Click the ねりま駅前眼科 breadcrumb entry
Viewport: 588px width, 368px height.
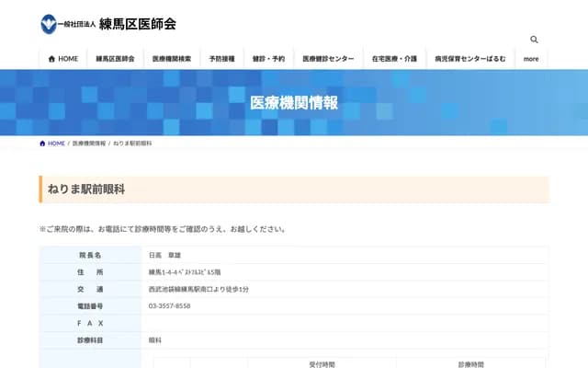click(133, 144)
